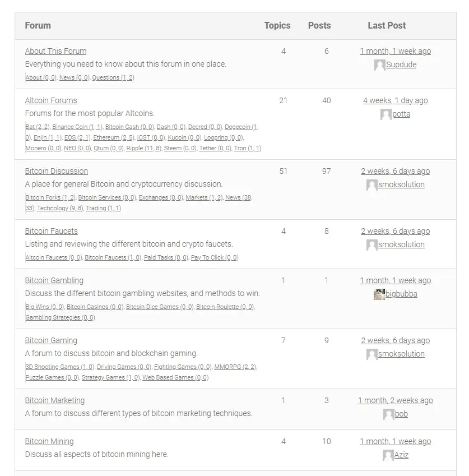
Task: View Bitcoin Mining last post timestamp link
Action: click(395, 441)
